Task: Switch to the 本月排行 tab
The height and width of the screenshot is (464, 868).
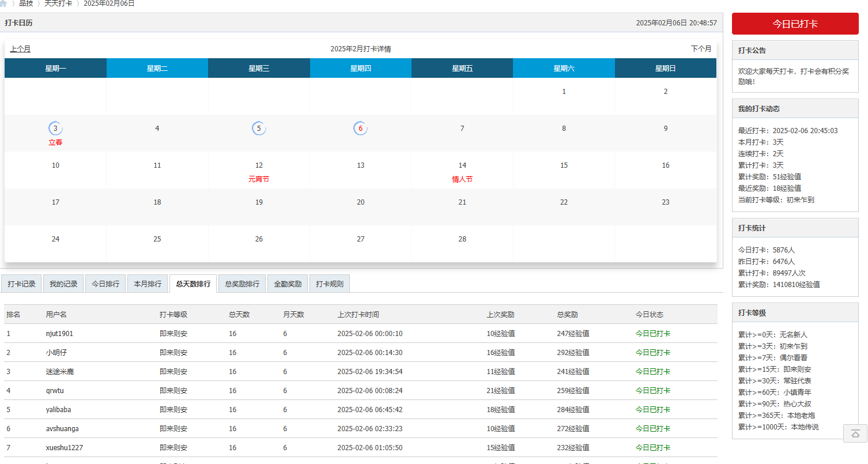Action: coord(148,284)
